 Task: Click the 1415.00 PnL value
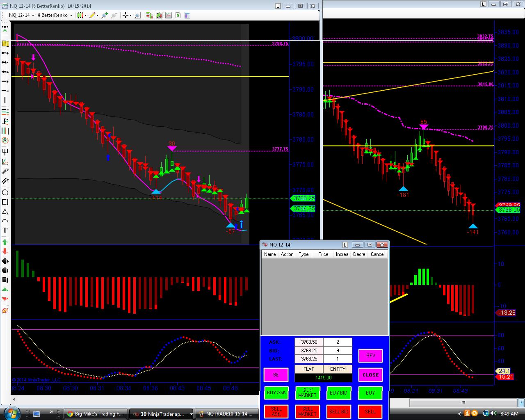point(323,378)
